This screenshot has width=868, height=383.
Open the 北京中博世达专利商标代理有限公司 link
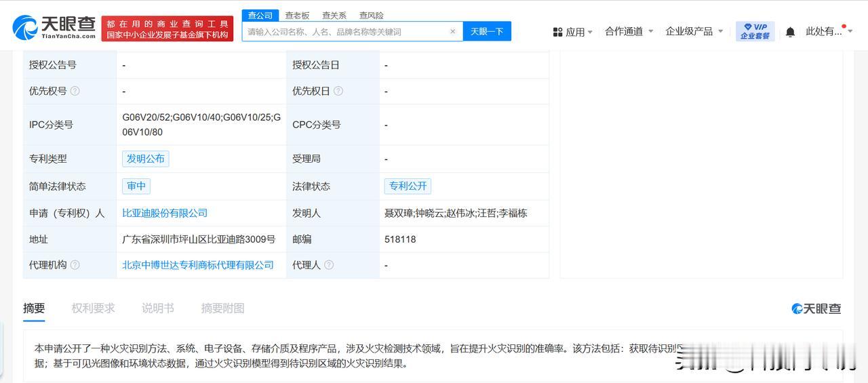(198, 265)
